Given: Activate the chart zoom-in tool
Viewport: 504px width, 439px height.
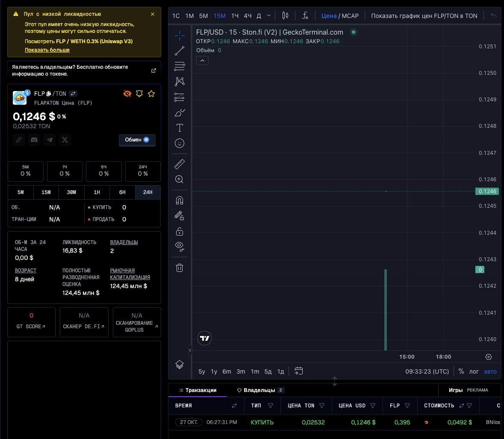Looking at the screenshot, I should point(180,180).
